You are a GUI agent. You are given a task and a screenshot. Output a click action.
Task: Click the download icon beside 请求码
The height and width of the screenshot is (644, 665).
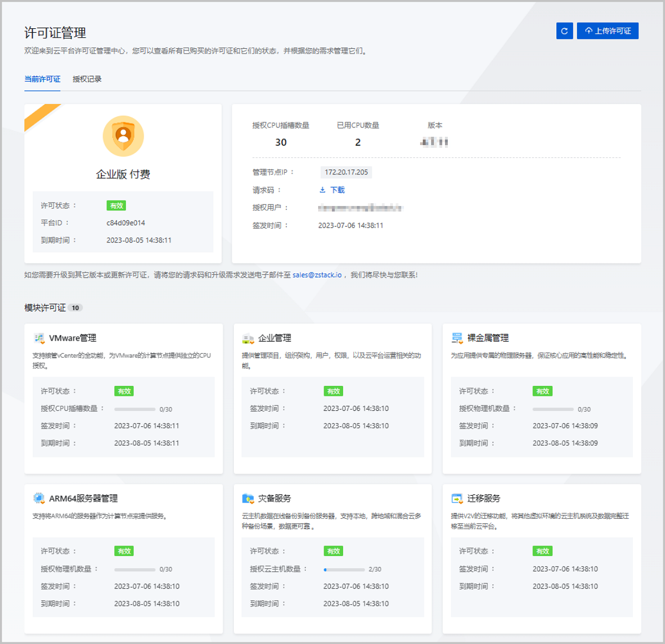[x=321, y=189]
